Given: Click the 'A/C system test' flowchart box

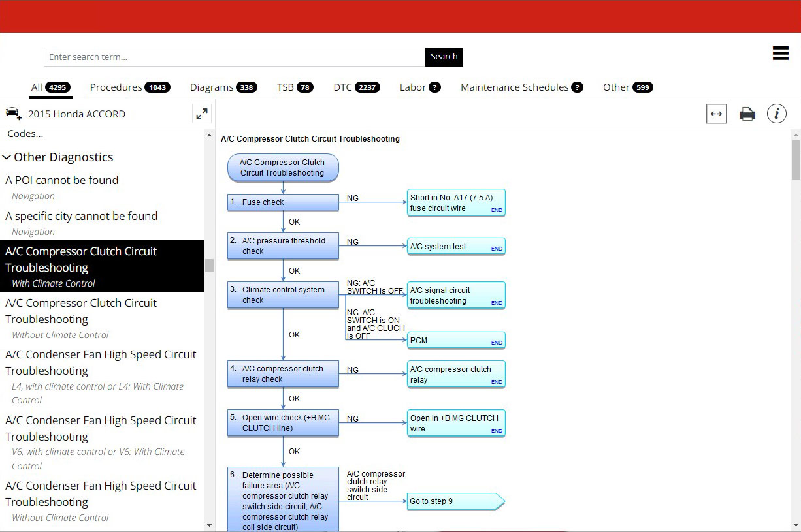Looking at the screenshot, I should click(455, 247).
